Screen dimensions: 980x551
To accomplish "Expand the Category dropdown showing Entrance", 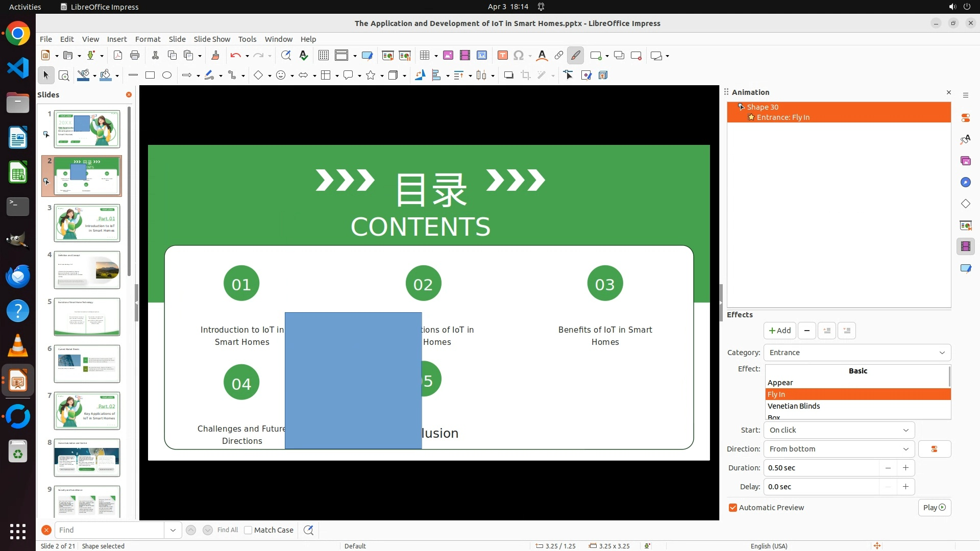I will 857,353.
